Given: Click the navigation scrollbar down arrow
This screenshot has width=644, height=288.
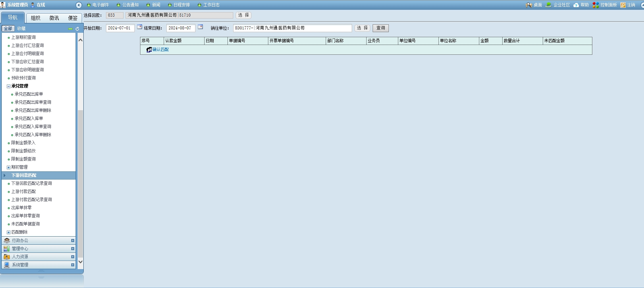Looking at the screenshot, I should [x=80, y=262].
